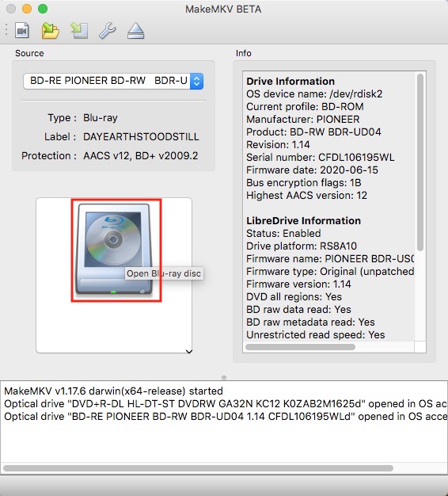Click the Info section label
This screenshot has width=448, height=496.
click(244, 53)
